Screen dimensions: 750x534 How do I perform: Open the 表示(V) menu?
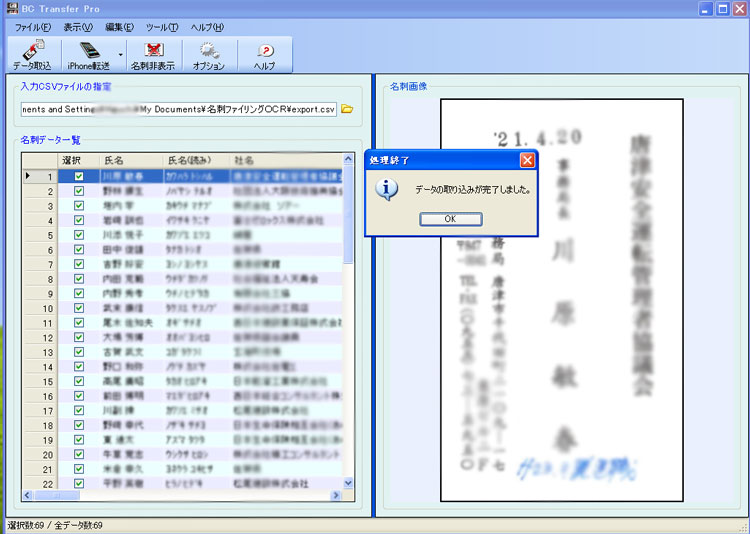(78, 27)
